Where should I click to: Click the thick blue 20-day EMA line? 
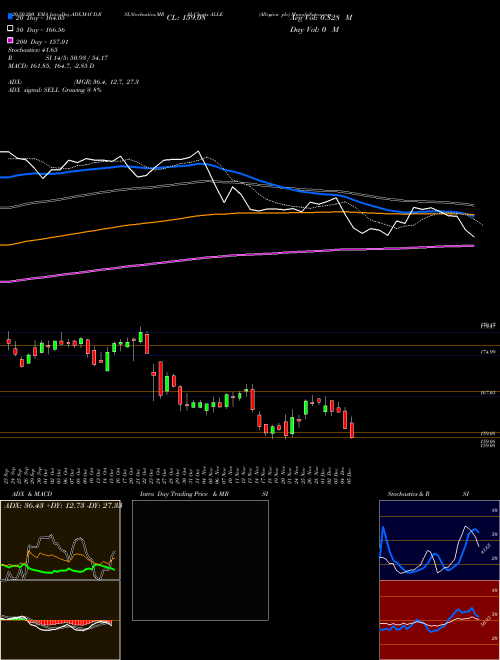(x=236, y=173)
